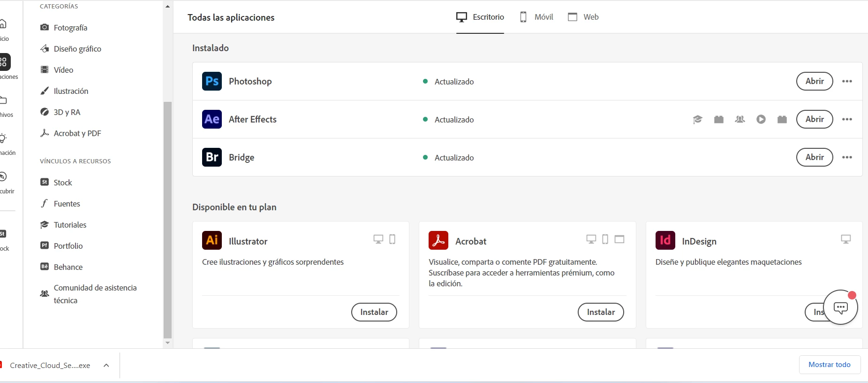Screen dimensions: 868x383
Task: Install Illustrator
Action: pos(374,312)
